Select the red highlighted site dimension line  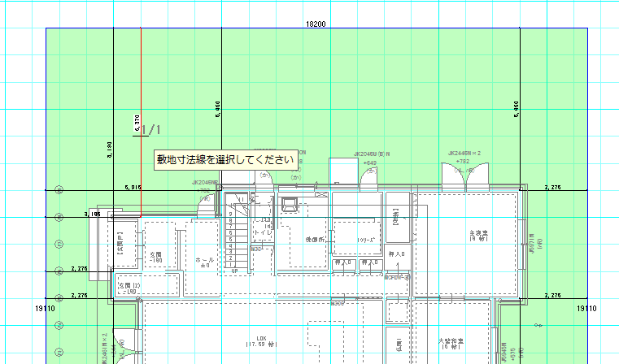tap(142, 81)
